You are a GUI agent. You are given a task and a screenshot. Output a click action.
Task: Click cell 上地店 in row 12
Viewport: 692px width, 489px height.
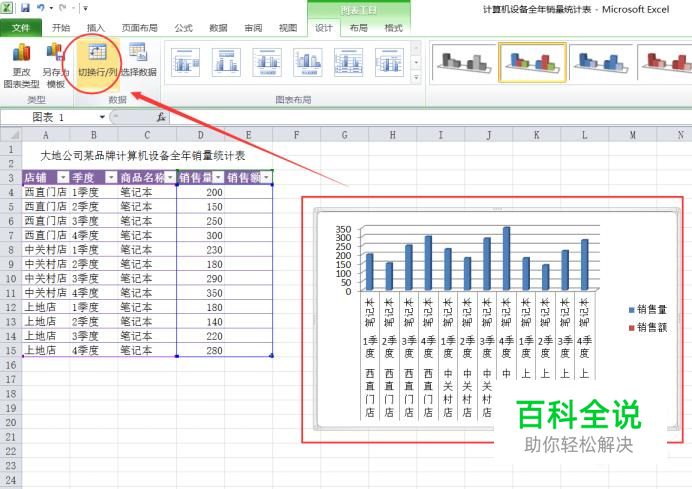[45, 307]
